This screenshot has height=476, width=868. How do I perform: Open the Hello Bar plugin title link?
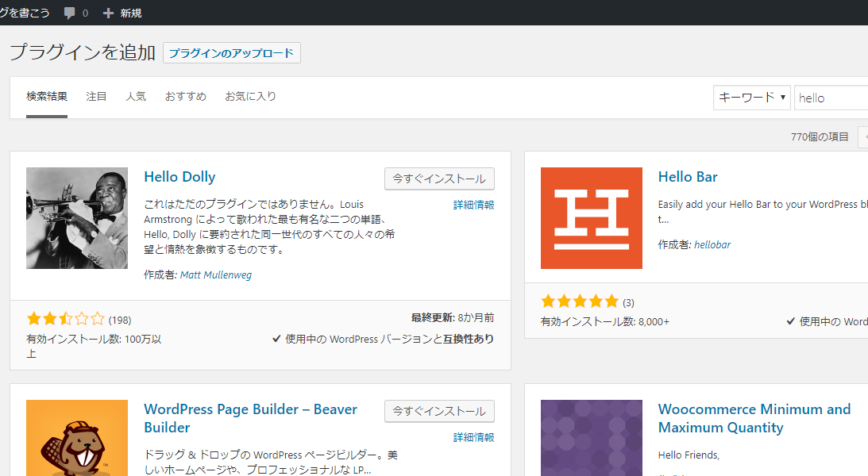[x=687, y=177]
